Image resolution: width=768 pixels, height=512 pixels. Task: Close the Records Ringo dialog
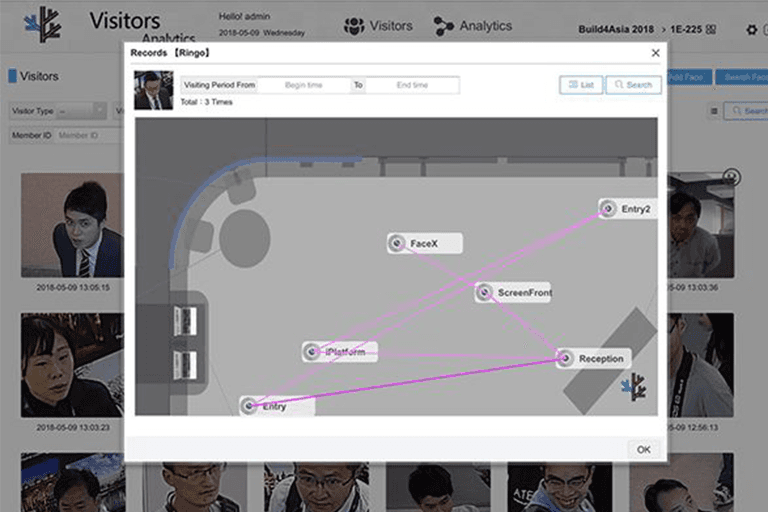click(x=655, y=53)
